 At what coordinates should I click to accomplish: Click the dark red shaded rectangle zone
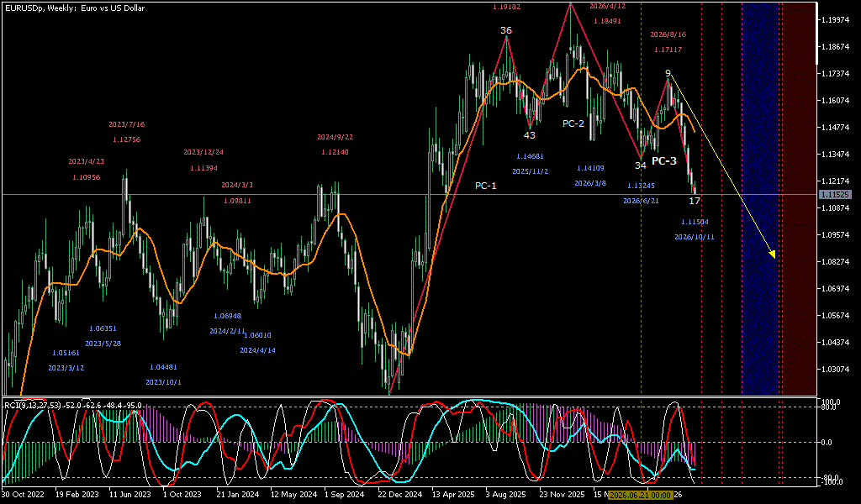click(x=800, y=198)
